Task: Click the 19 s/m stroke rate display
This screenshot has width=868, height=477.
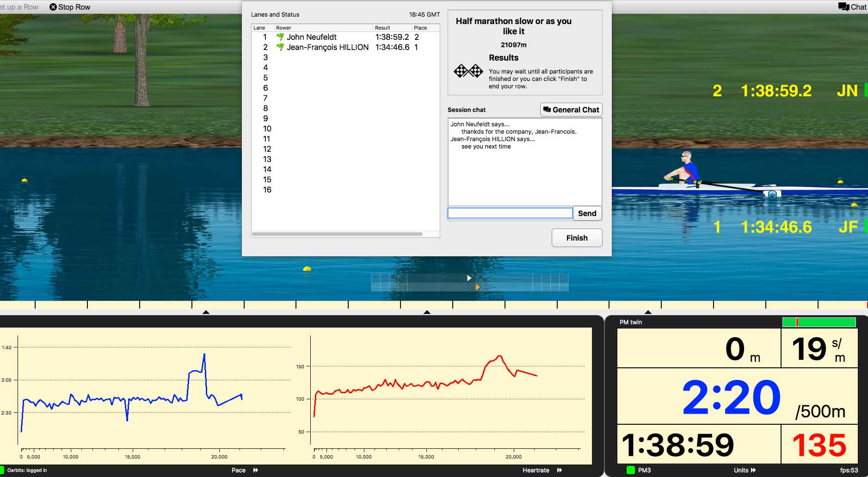Action: pyautogui.click(x=819, y=348)
